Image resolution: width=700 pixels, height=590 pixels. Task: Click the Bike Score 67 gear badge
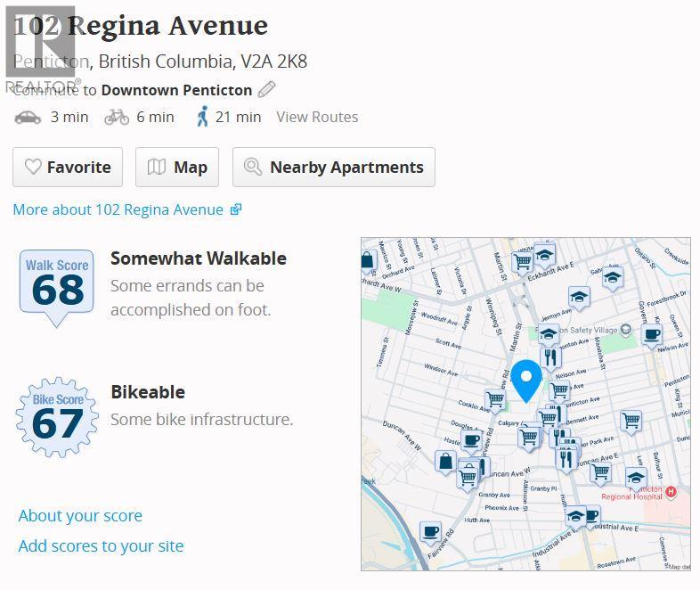point(57,417)
